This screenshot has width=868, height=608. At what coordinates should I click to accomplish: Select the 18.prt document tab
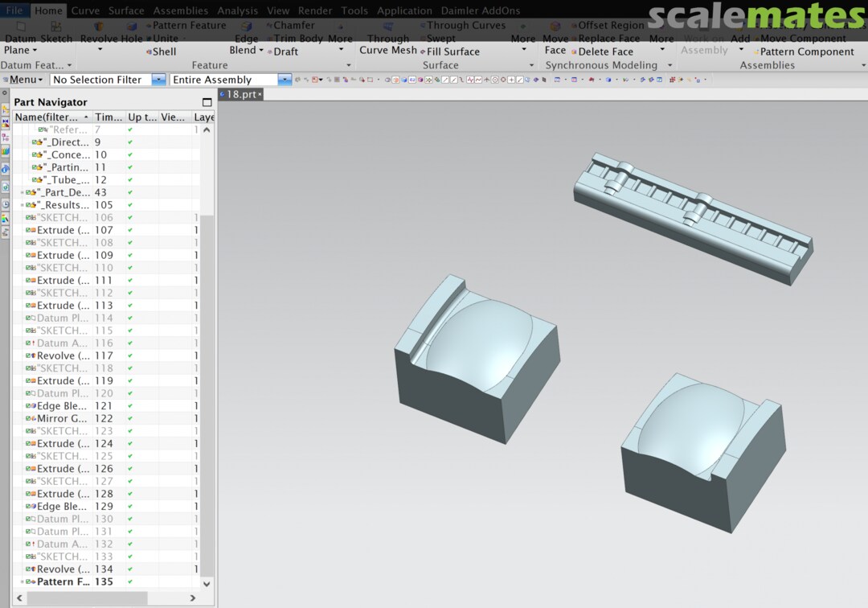pos(241,94)
